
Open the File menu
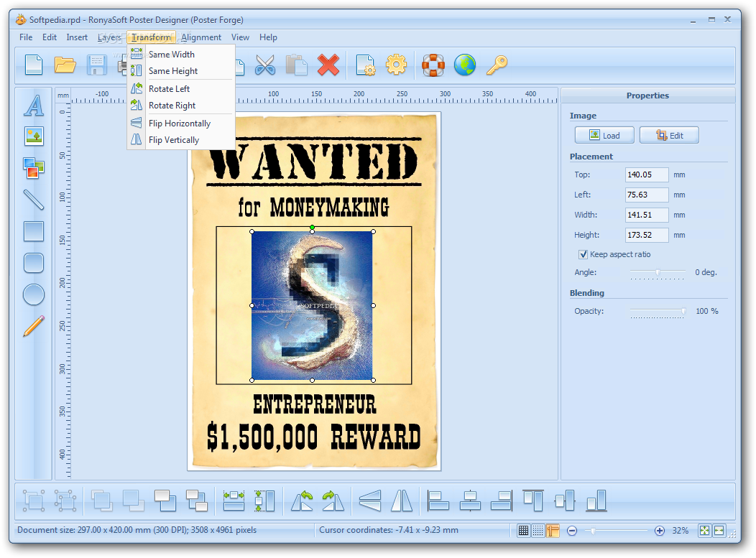(26, 37)
